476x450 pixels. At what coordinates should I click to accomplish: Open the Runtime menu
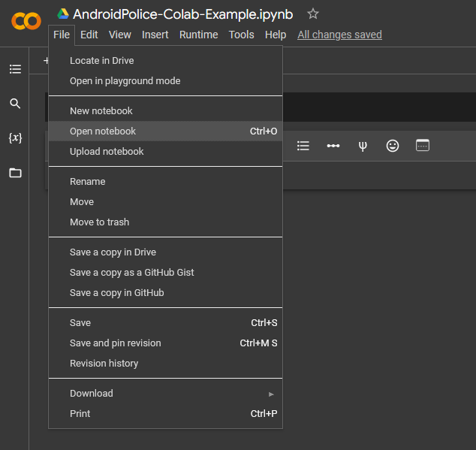tap(198, 35)
